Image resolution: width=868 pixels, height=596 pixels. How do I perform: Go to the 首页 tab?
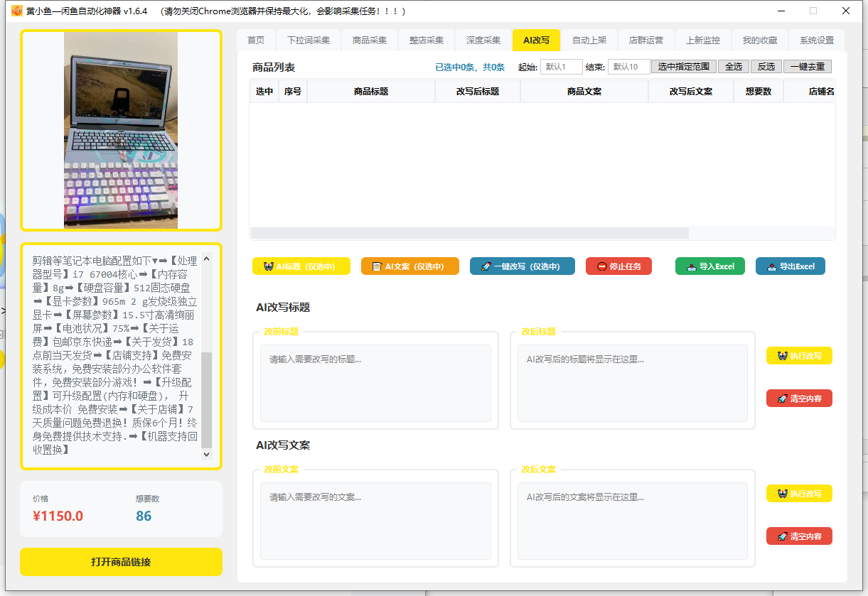(x=256, y=40)
